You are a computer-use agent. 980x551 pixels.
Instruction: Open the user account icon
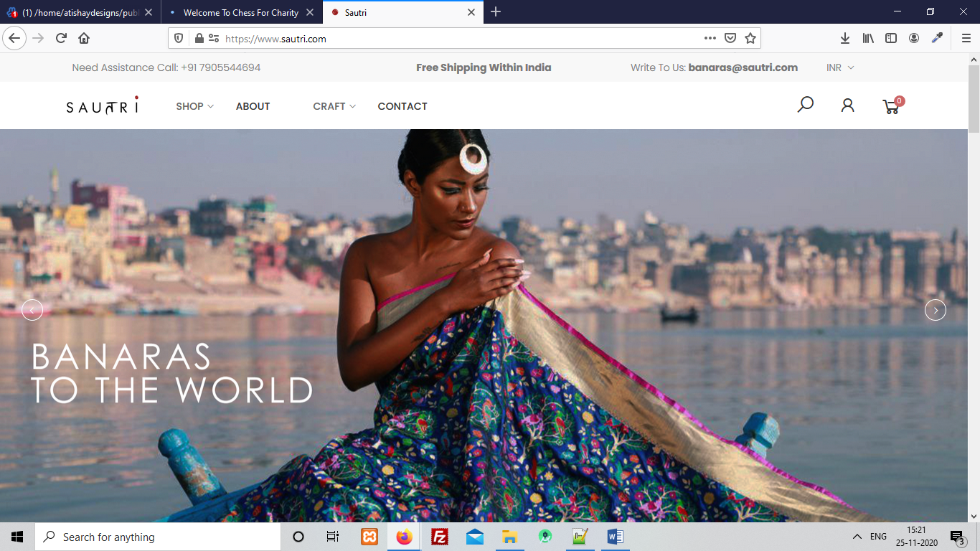click(x=847, y=105)
